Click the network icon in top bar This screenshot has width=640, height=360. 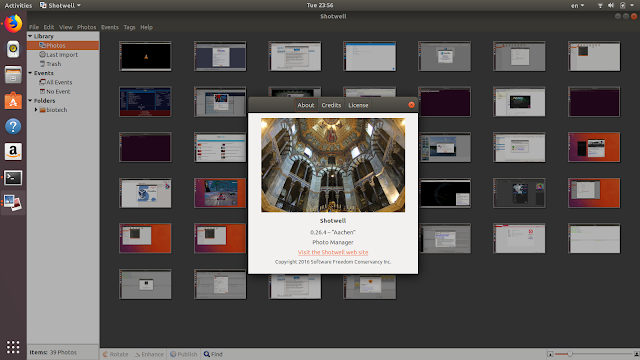click(600, 5)
